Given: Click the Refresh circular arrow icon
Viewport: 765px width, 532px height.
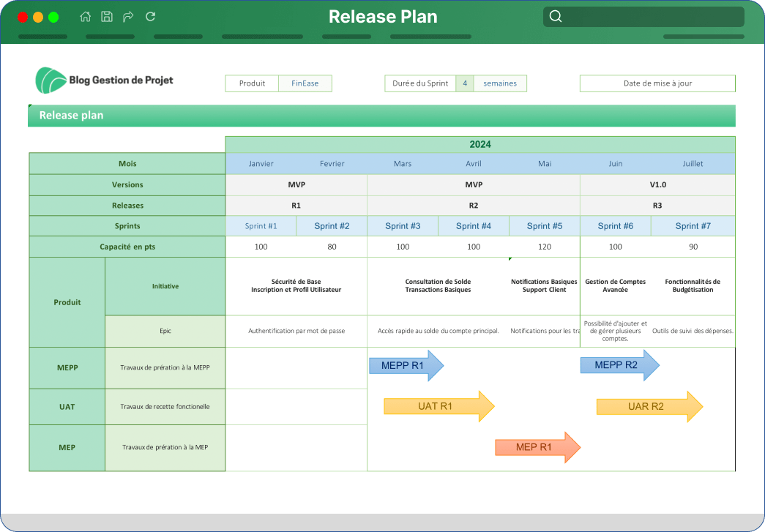Looking at the screenshot, I should (150, 17).
